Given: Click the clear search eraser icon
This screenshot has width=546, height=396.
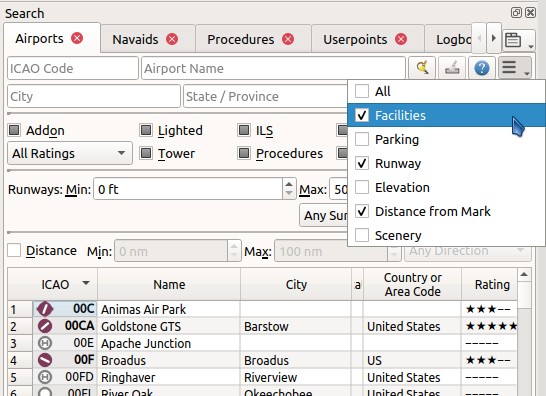Looking at the screenshot, I should (452, 68).
